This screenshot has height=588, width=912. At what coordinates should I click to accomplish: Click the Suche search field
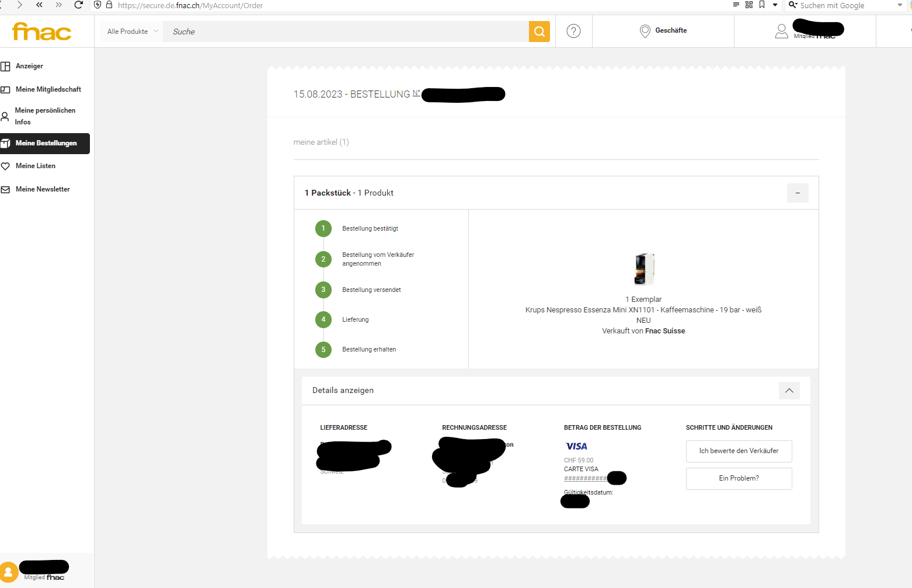point(346,32)
